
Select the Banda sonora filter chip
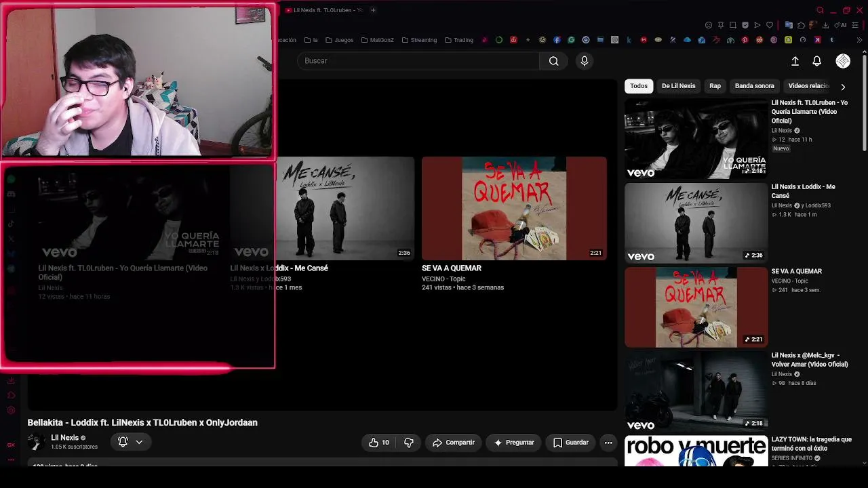(x=754, y=86)
